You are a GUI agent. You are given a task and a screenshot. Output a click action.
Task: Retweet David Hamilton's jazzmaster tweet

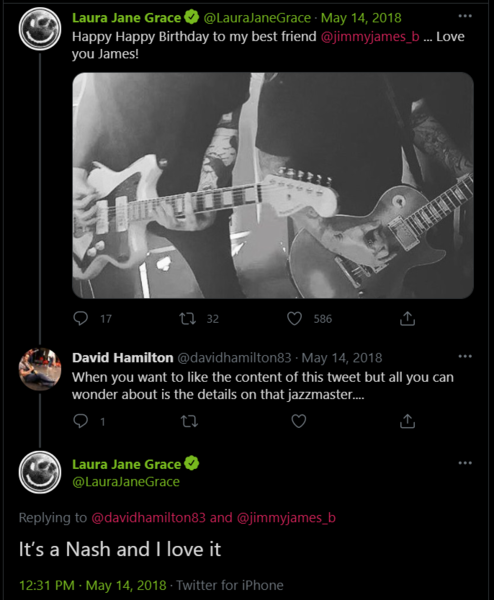[189, 421]
